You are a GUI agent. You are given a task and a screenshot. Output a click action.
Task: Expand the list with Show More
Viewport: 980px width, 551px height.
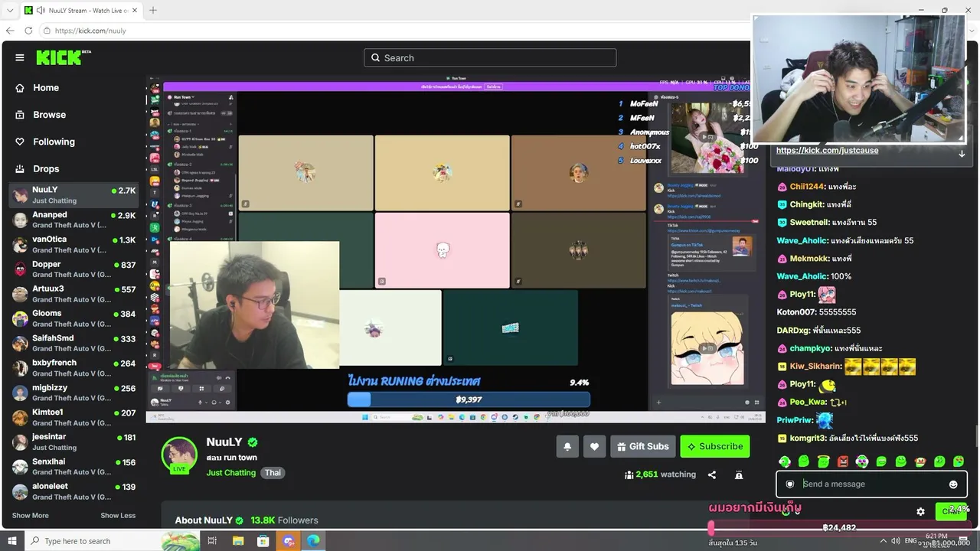pyautogui.click(x=30, y=516)
